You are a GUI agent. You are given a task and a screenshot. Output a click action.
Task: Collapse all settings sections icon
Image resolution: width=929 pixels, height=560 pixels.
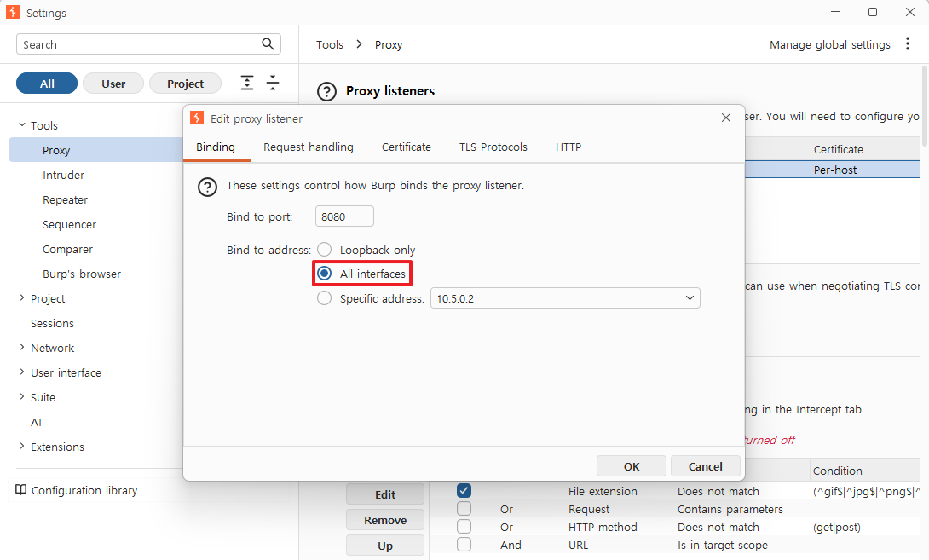(x=273, y=83)
